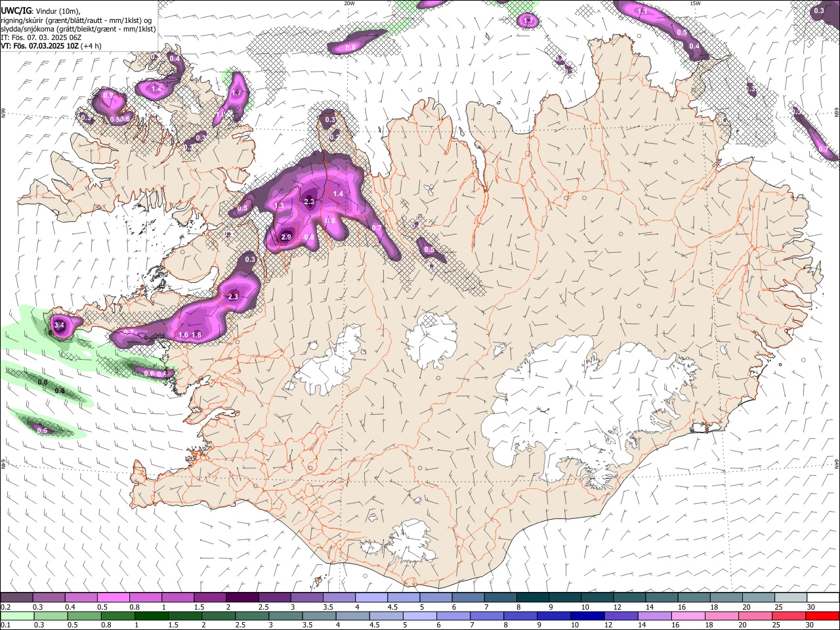Click the '1.1' precipitation value near the top edge
840x630 pixels.
(x=643, y=12)
